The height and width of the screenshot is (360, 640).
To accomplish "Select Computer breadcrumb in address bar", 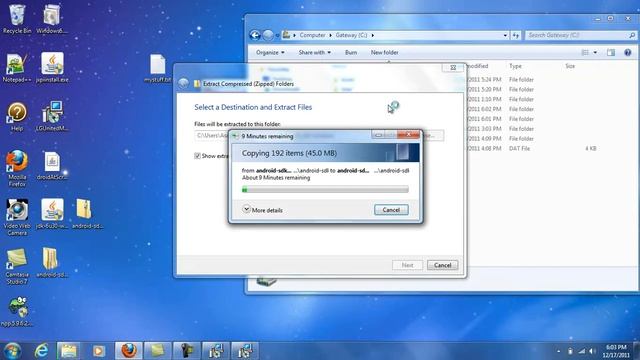I will point(312,36).
